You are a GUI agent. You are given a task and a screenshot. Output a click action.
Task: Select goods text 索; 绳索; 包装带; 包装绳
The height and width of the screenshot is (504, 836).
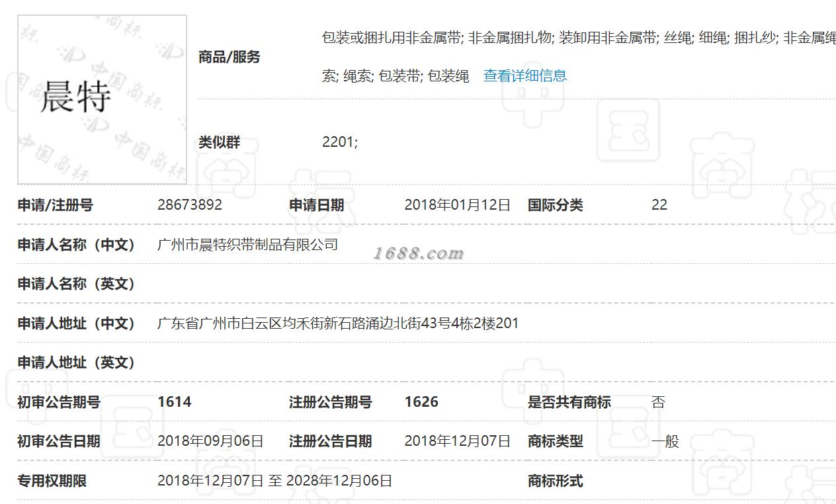click(x=396, y=76)
